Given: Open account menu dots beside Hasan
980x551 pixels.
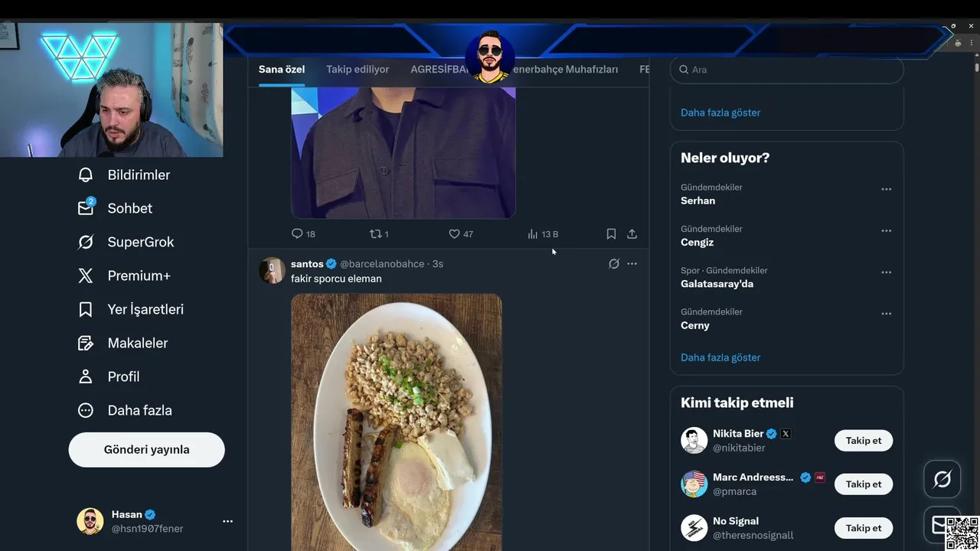Looking at the screenshot, I should point(227,521).
